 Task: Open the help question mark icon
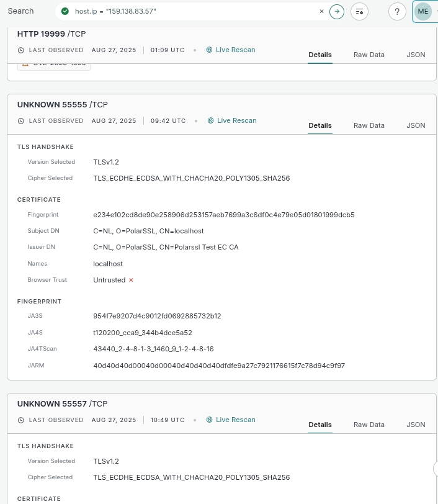(x=397, y=11)
